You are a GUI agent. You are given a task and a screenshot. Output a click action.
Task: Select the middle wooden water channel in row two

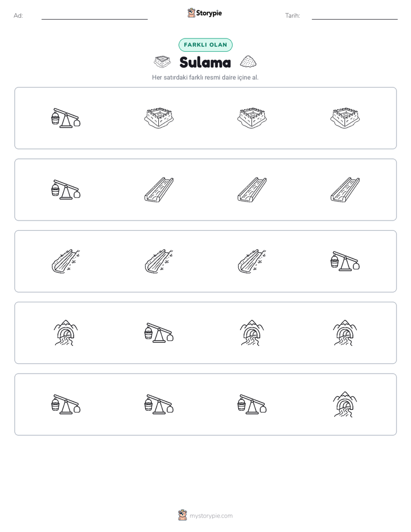click(x=252, y=189)
